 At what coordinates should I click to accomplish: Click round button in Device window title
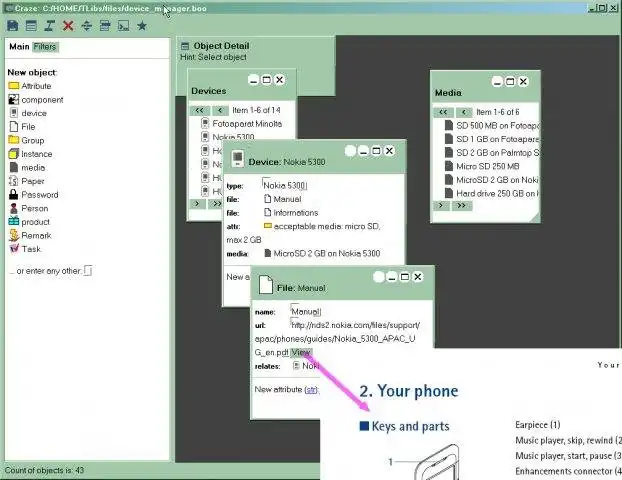click(350, 151)
